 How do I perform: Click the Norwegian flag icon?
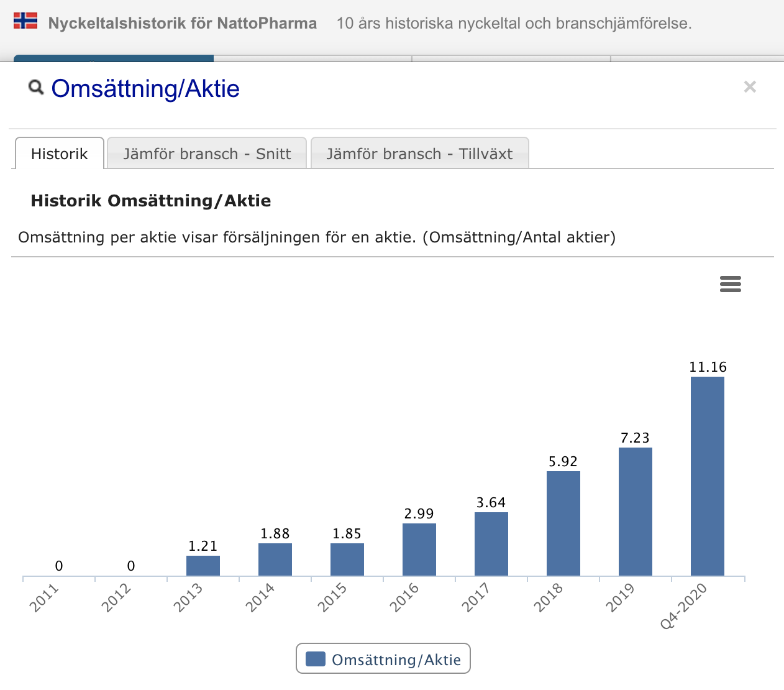point(25,21)
